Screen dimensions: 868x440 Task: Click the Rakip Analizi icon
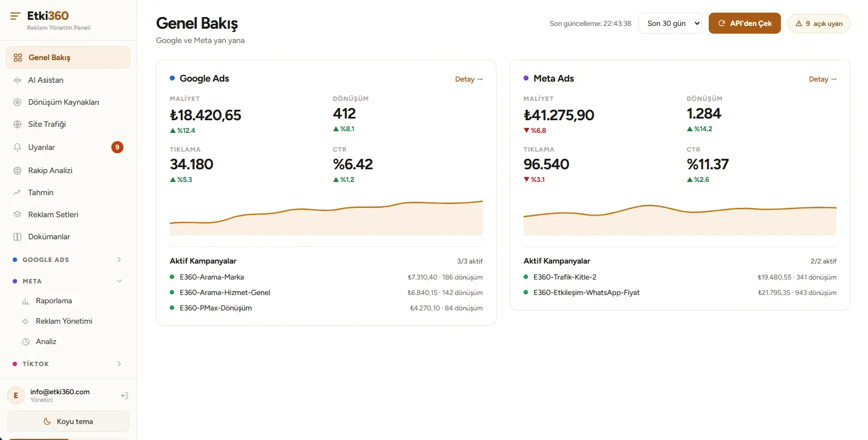pos(17,170)
